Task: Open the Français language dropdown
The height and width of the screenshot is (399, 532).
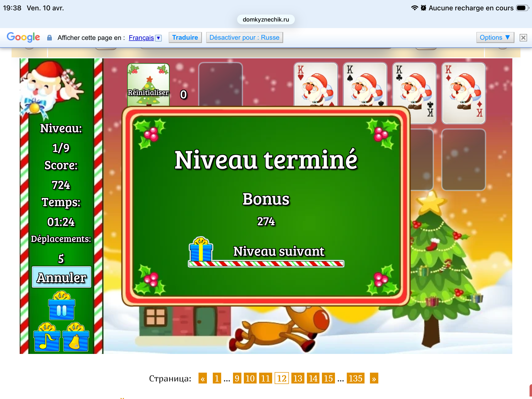Action: click(145, 38)
